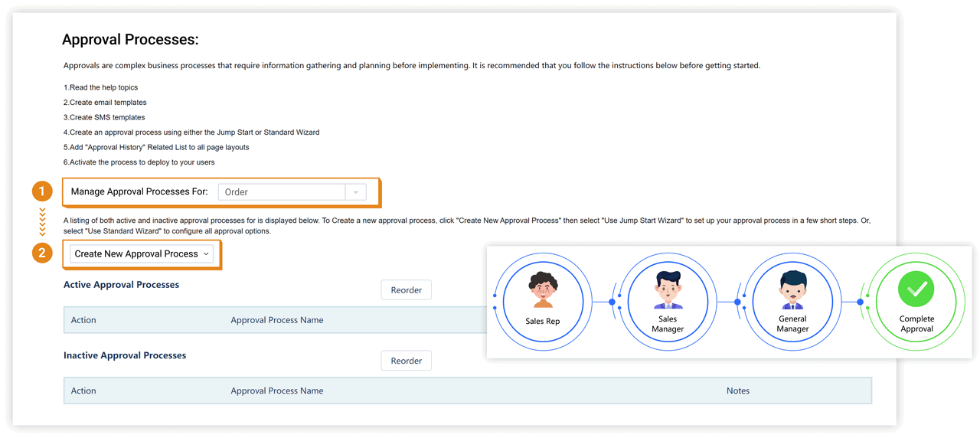This screenshot has width=980, height=438.
Task: Click connector dot between General Manager and Complete Approval
Action: point(861,302)
